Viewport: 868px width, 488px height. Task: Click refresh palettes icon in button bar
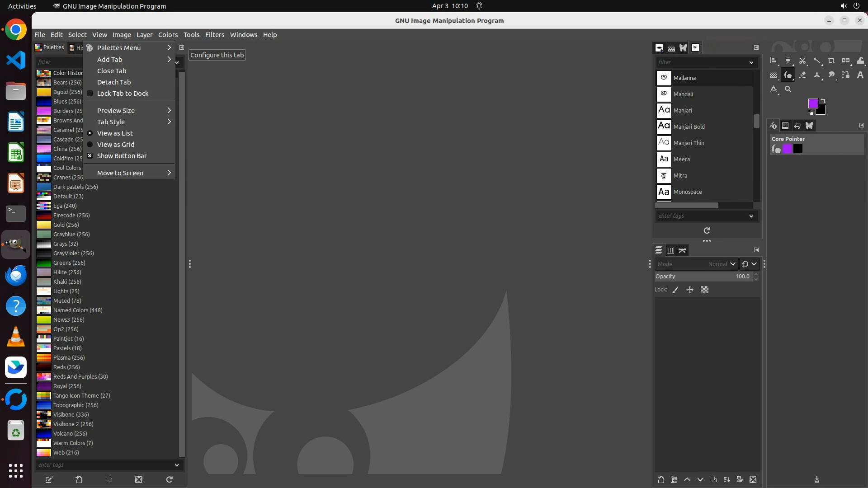[169, 479]
